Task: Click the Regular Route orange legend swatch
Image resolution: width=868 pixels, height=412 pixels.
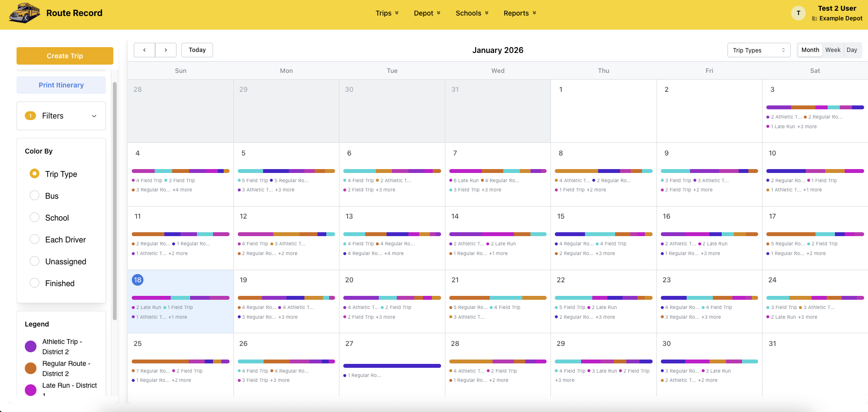Action: tap(31, 368)
